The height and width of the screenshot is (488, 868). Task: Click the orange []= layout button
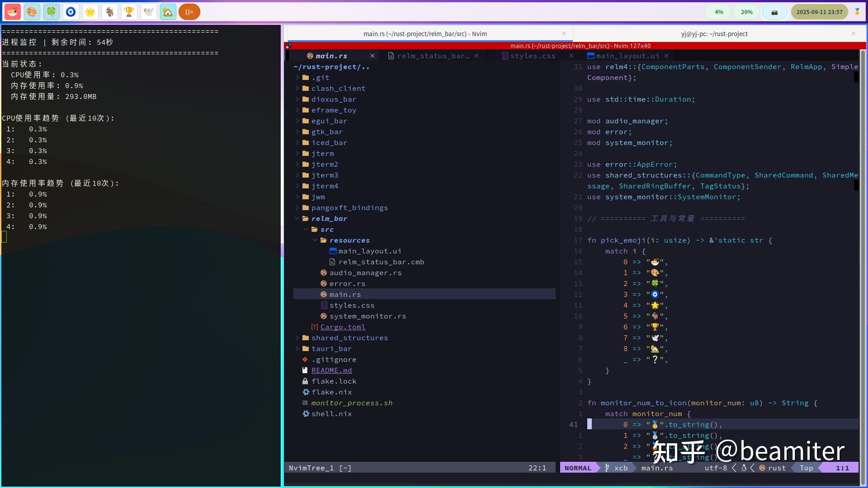(x=189, y=12)
